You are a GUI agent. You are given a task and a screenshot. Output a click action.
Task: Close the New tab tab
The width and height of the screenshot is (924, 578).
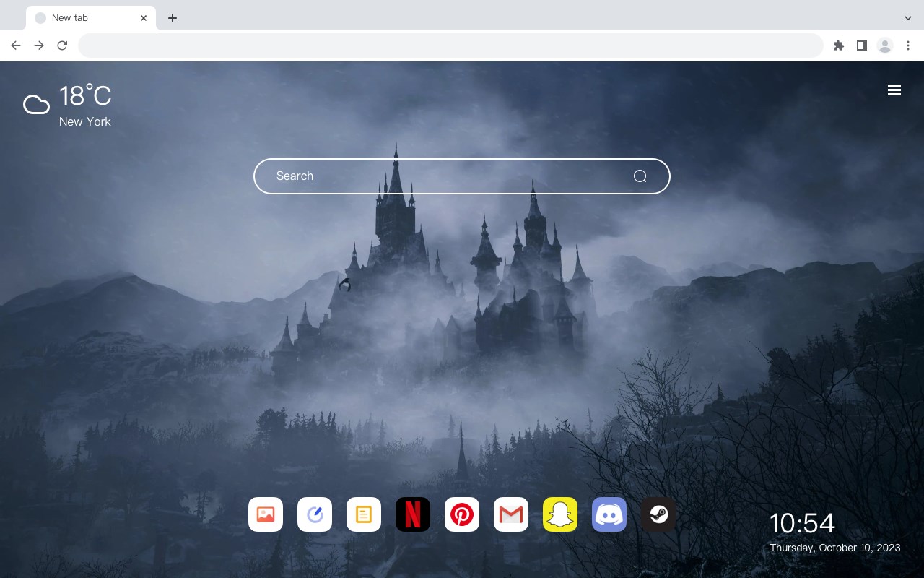click(x=144, y=18)
